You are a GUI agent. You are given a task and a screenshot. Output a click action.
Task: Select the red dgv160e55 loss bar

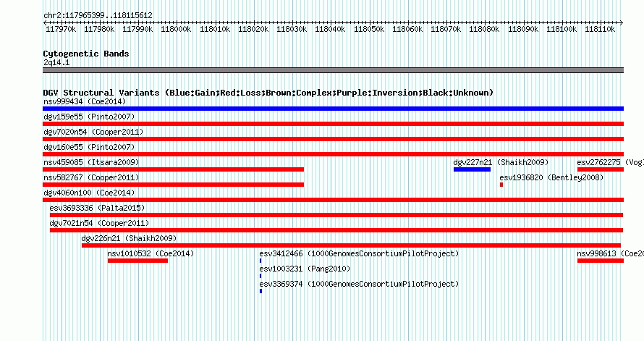click(x=333, y=154)
